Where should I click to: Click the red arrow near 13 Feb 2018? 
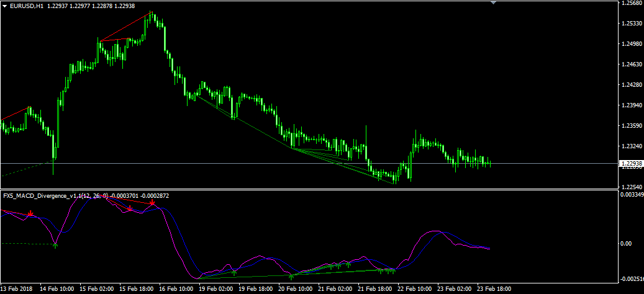click(30, 213)
